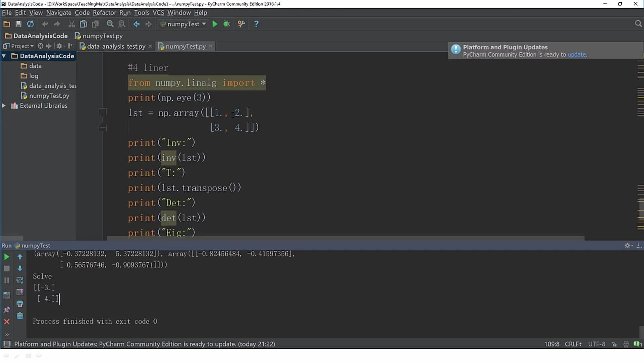Click the horizontal scrollbar under the editor
Image resolution: width=644 pixels, height=362 pixels.
pyautogui.click(x=345, y=238)
